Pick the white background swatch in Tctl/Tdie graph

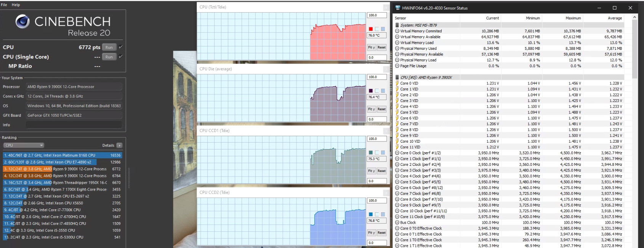pyautogui.click(x=377, y=29)
